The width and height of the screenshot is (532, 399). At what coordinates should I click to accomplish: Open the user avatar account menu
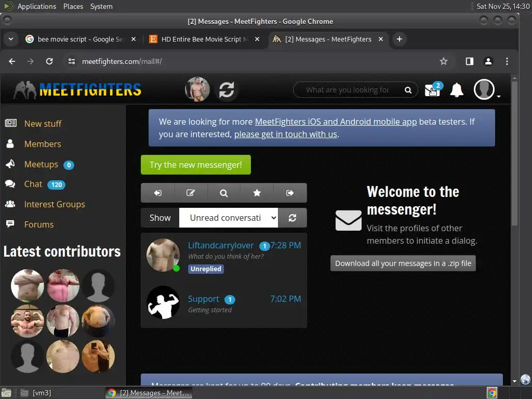pyautogui.click(x=484, y=89)
